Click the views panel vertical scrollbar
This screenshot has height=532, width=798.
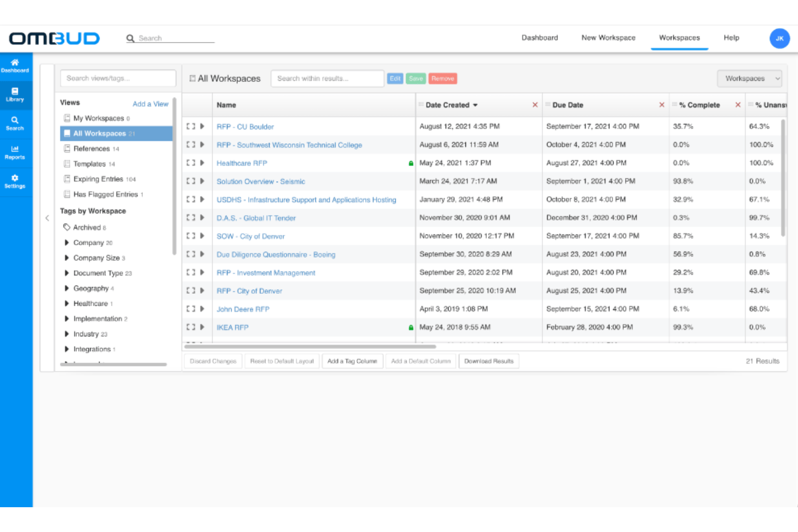pyautogui.click(x=174, y=176)
